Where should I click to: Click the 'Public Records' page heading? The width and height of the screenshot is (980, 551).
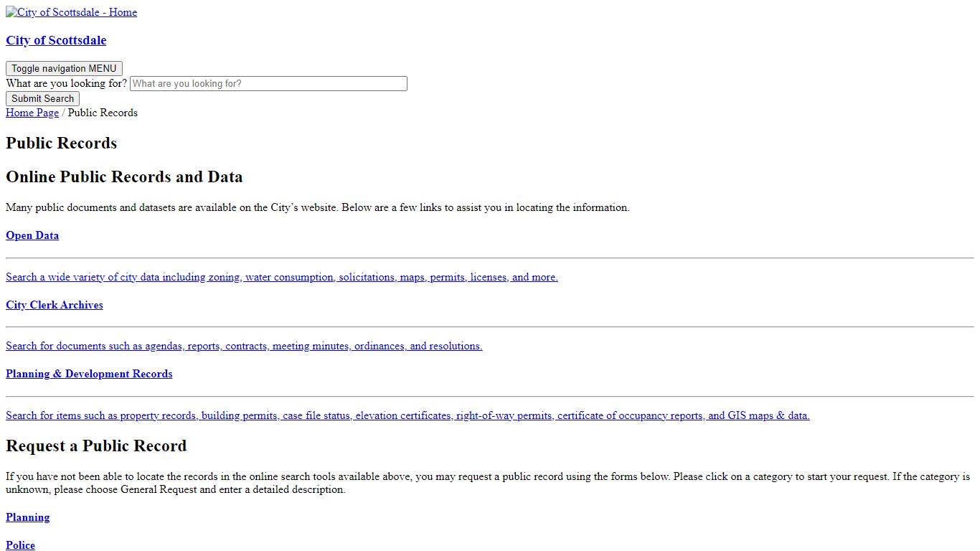point(62,143)
